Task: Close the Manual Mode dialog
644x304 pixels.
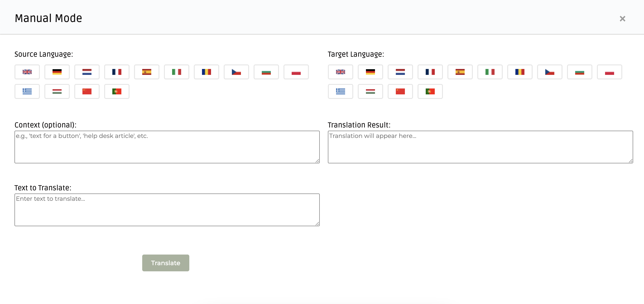Action: click(x=622, y=19)
